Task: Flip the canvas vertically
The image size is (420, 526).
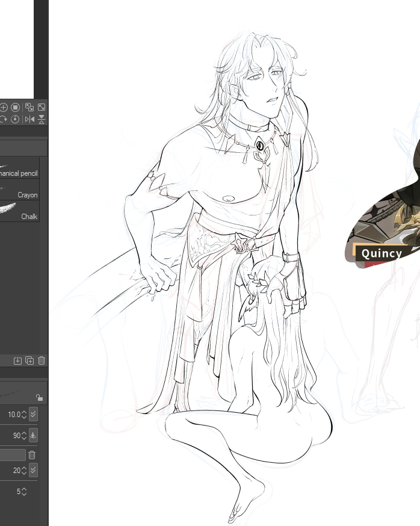Action: pos(42,119)
